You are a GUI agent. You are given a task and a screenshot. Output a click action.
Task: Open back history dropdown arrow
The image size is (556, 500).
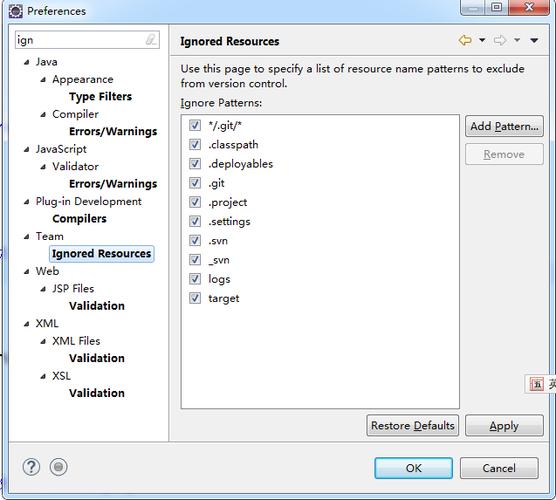pyautogui.click(x=482, y=40)
